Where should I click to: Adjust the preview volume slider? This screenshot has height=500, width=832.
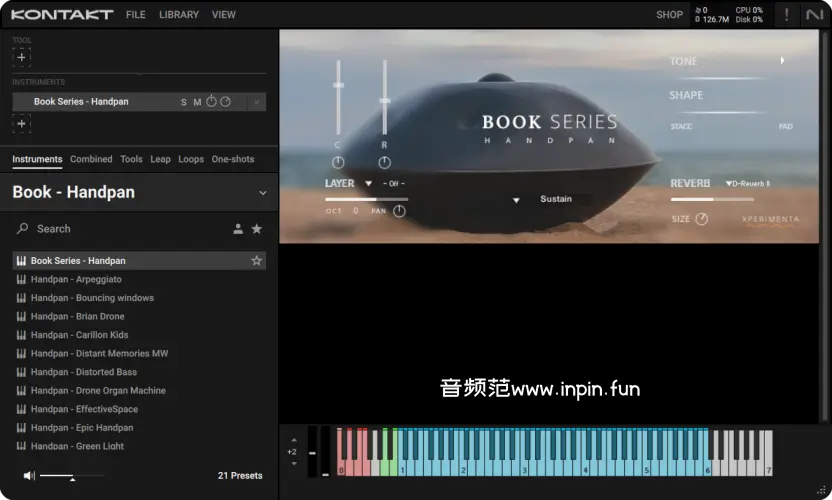pos(72,476)
